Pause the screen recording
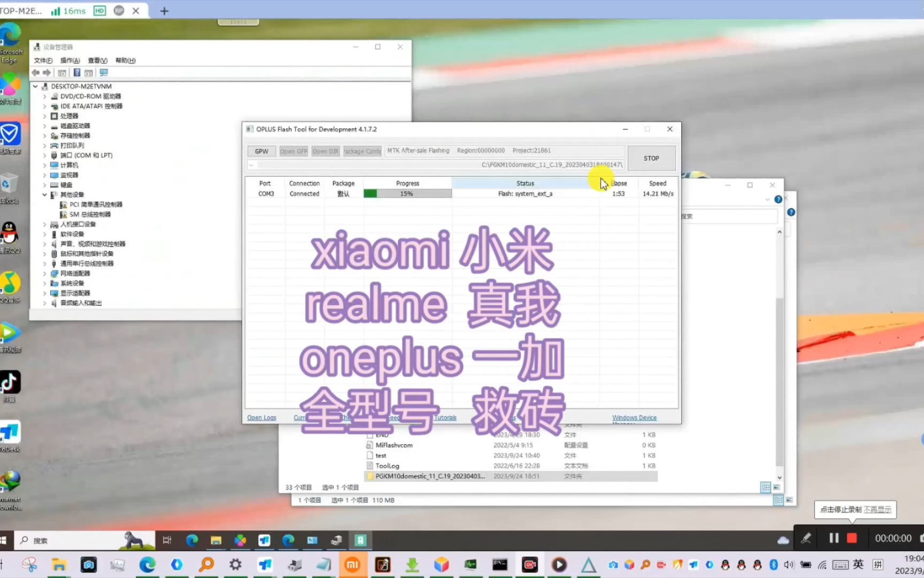Screen dimensions: 924x578 point(834,538)
